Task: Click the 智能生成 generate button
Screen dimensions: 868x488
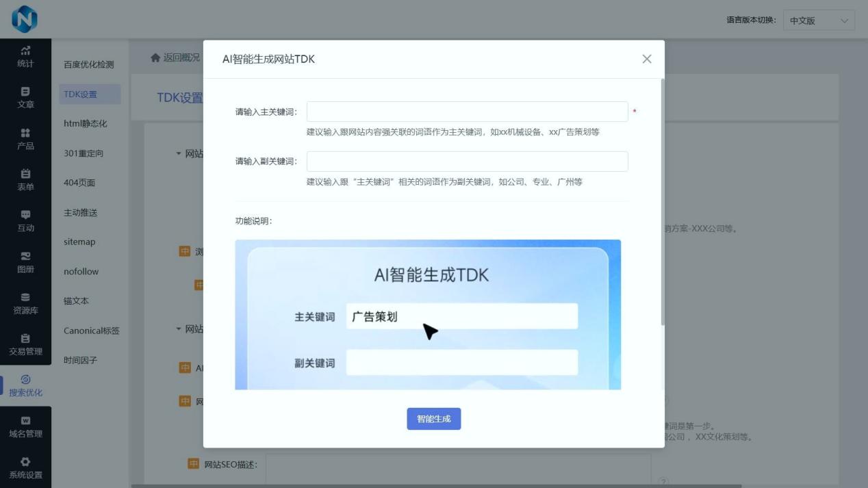Action: coord(433,419)
